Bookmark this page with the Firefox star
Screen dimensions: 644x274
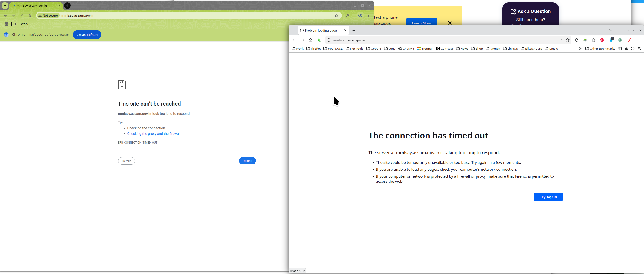point(568,40)
